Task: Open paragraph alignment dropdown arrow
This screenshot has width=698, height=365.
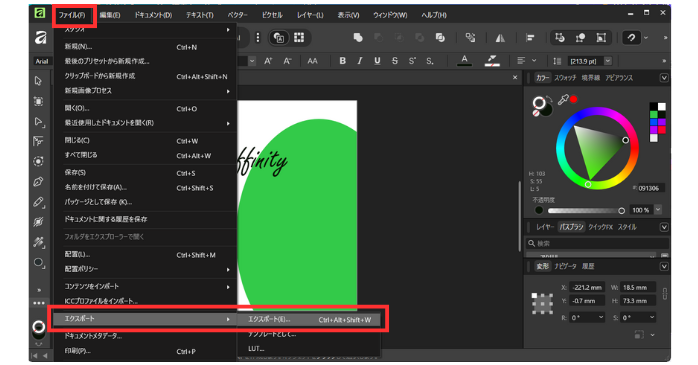Action: [x=534, y=61]
